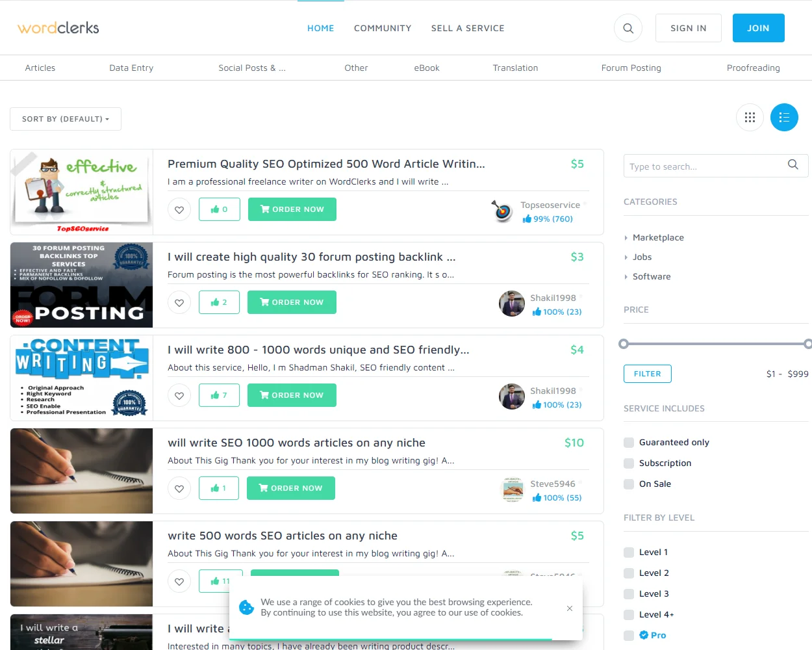Check the On Sale filter
This screenshot has width=812, height=650.
tap(629, 484)
